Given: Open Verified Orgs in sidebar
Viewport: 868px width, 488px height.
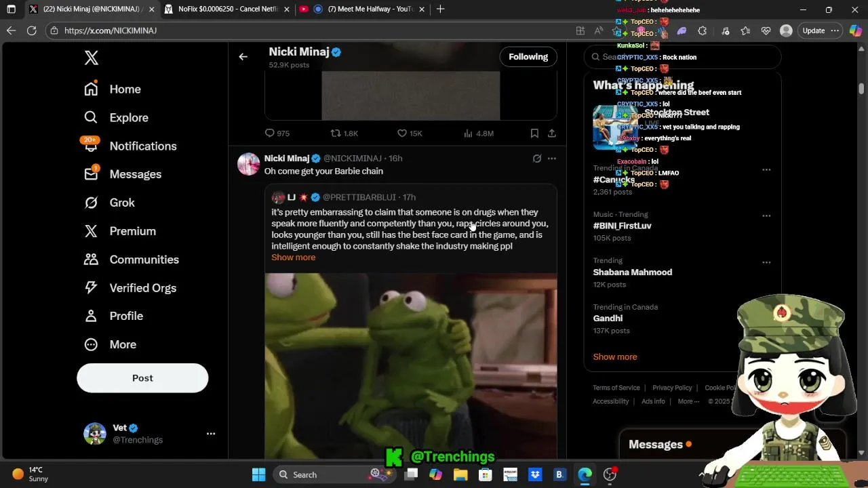Looking at the screenshot, I should 130,288.
